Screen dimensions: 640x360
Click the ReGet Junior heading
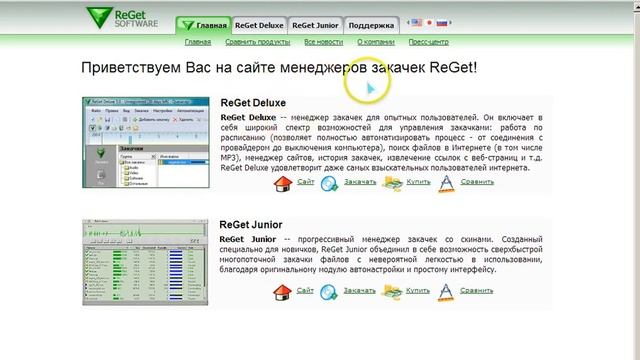click(251, 224)
